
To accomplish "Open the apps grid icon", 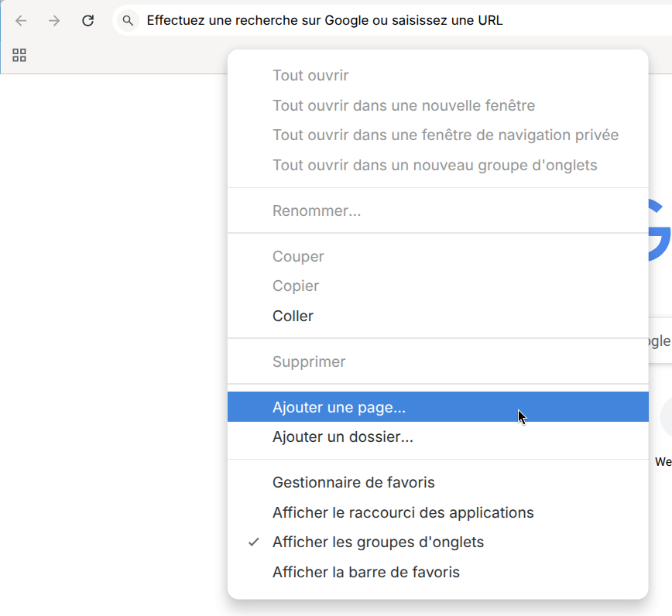I will (19, 55).
